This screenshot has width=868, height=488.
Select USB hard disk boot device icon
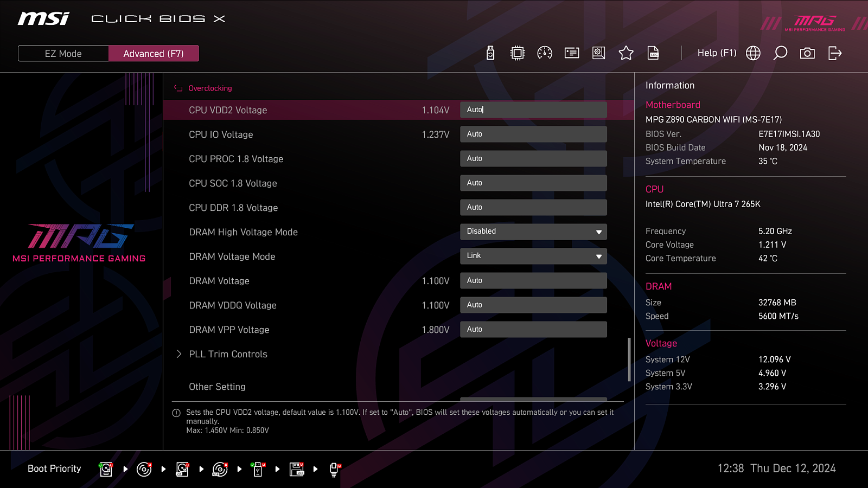(182, 469)
